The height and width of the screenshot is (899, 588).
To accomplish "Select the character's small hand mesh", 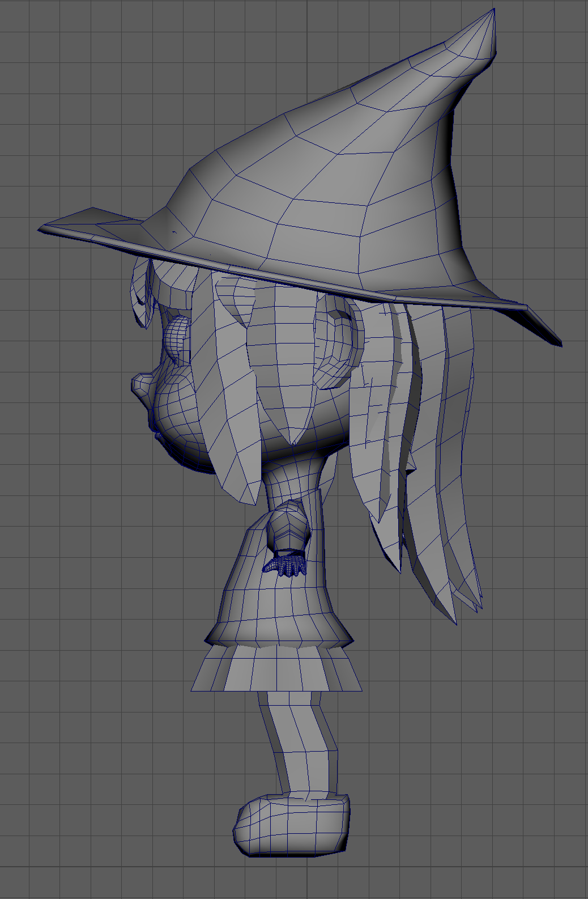I will 285,566.
